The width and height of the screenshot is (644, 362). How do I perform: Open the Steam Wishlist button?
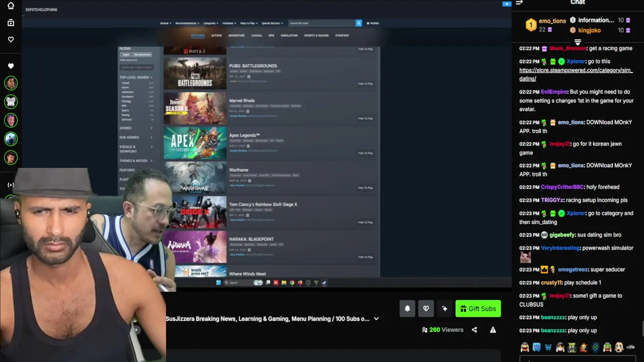(373, 23)
